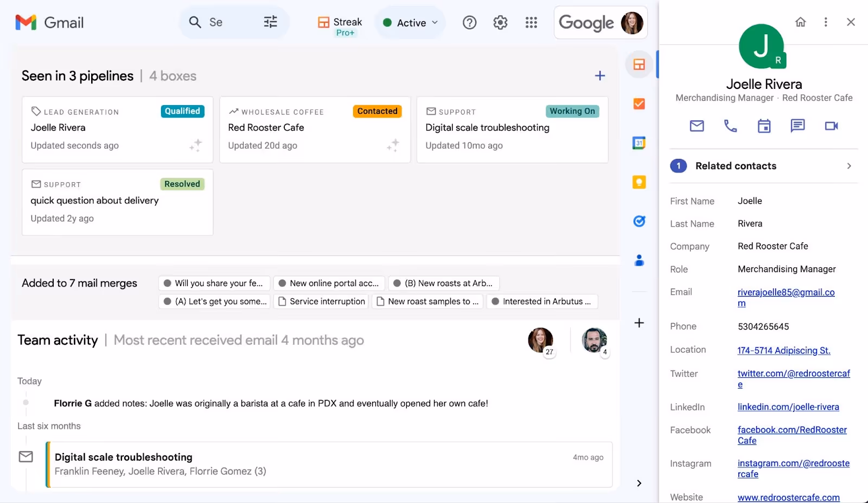Call Joelle using the phone icon
868x503 pixels.
pyautogui.click(x=730, y=126)
